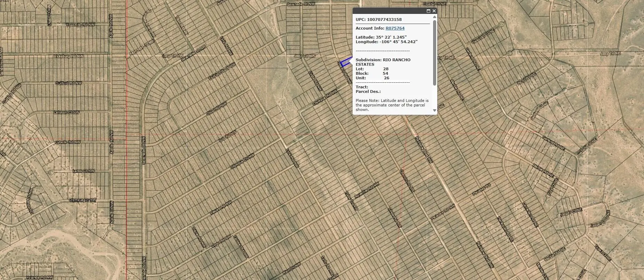Click the popup vertical scrollbar thumb
This screenshot has width=644, height=280.
434,52
